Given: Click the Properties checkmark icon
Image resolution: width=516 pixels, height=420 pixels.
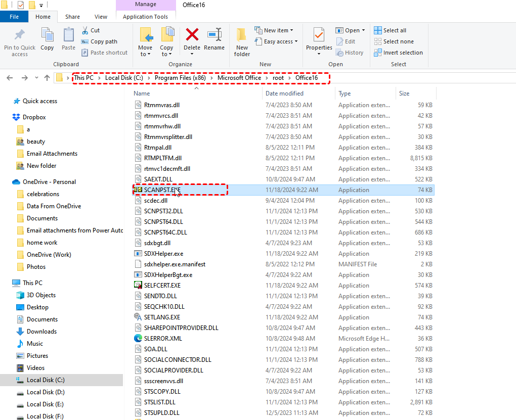Looking at the screenshot, I should pyautogui.click(x=319, y=34).
